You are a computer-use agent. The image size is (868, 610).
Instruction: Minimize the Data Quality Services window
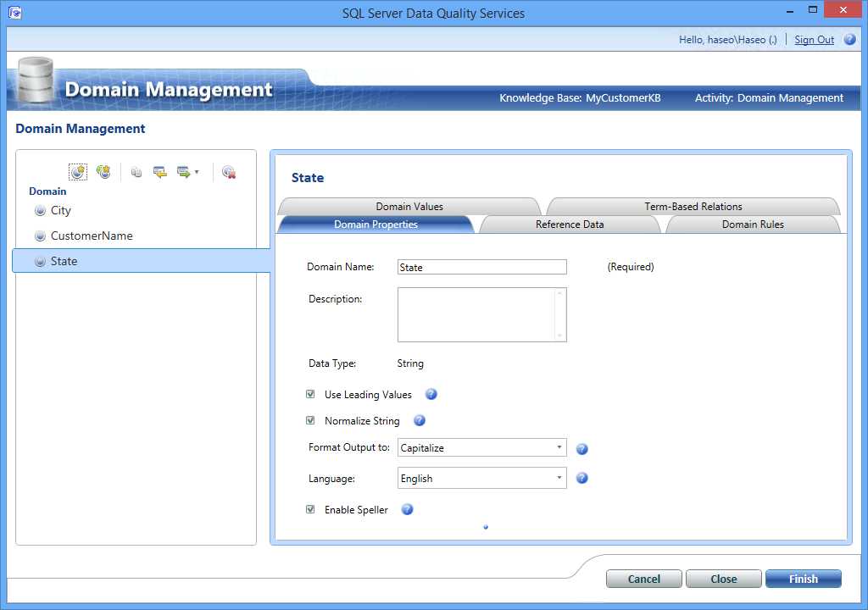click(x=790, y=11)
